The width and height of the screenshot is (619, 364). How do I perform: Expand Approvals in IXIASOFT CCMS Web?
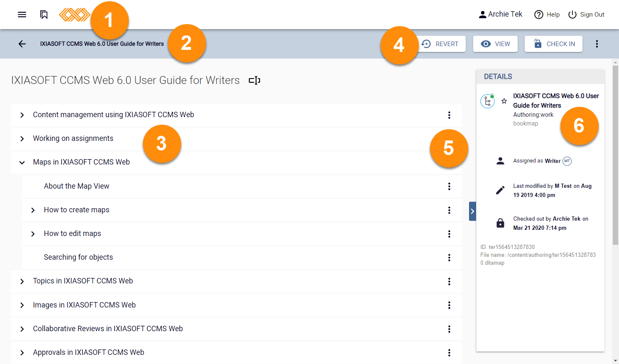[x=22, y=353]
